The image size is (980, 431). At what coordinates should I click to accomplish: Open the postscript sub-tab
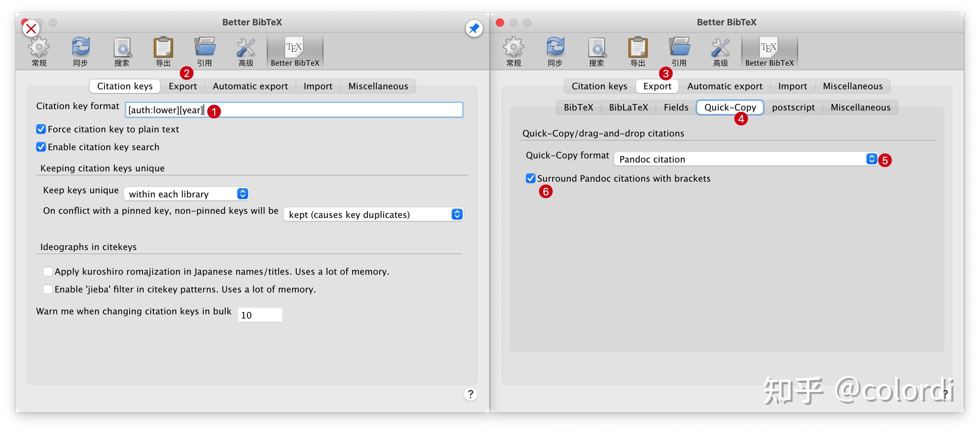(x=793, y=108)
